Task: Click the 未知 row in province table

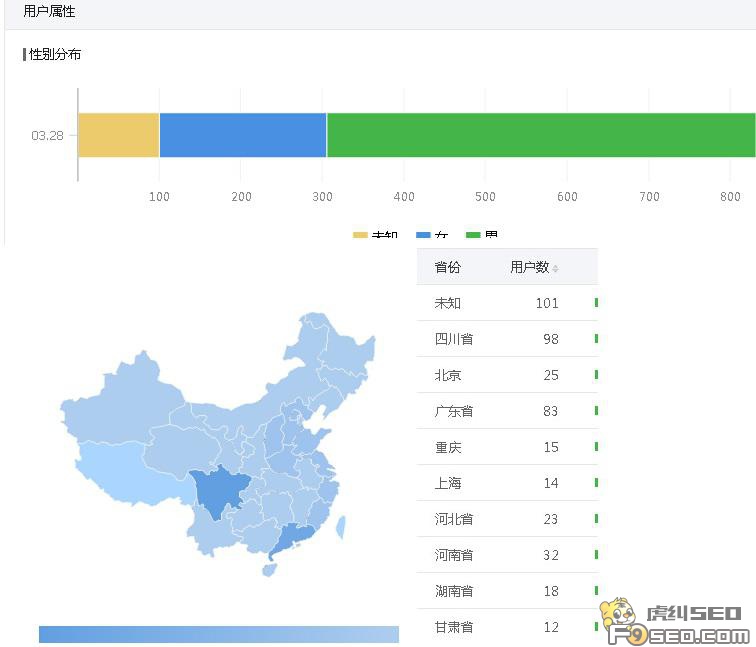Action: coord(507,303)
